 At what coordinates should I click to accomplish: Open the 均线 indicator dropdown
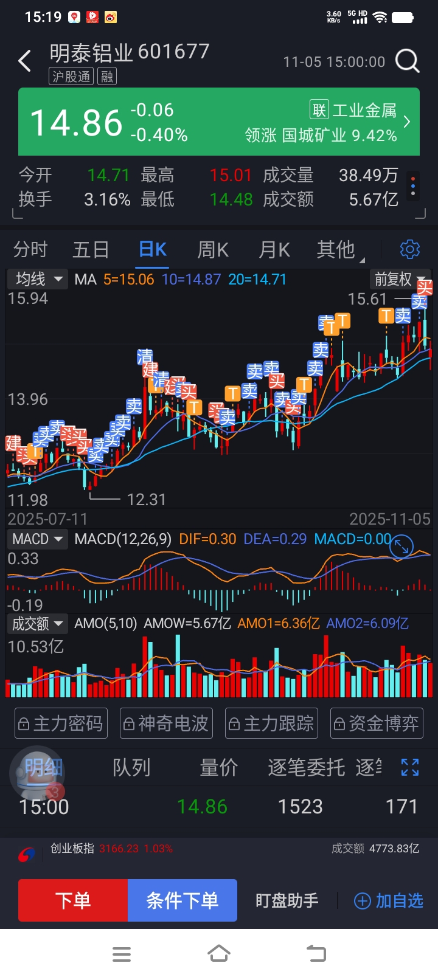pyautogui.click(x=37, y=279)
